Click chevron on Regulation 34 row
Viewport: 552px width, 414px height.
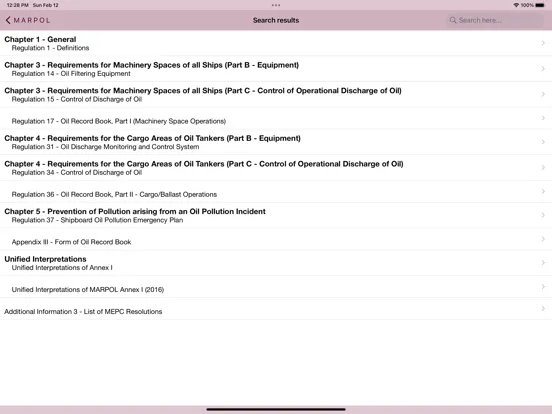point(543,168)
